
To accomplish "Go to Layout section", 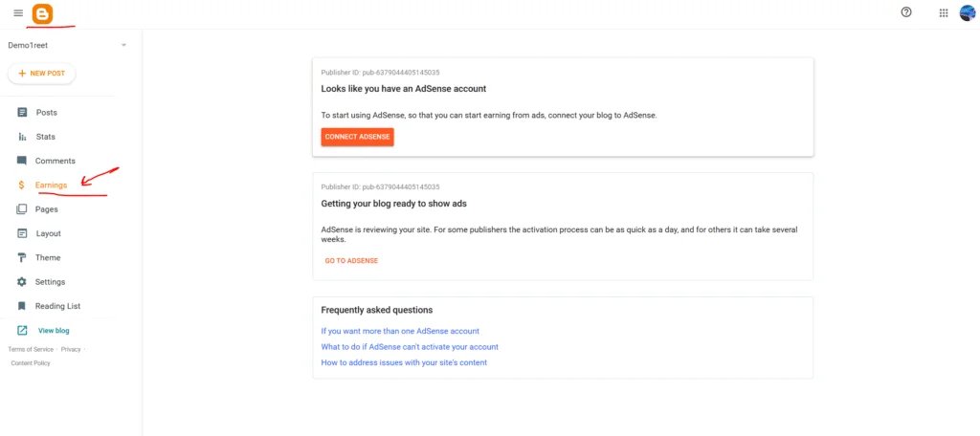I will pyautogui.click(x=48, y=233).
